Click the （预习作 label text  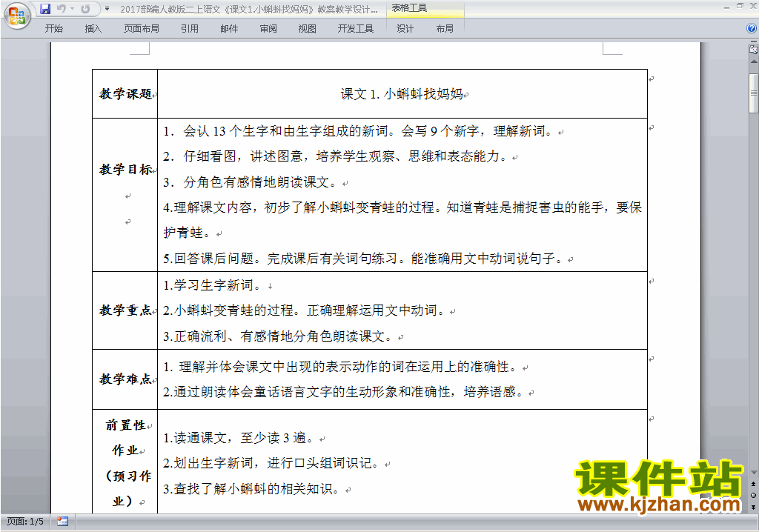127,476
